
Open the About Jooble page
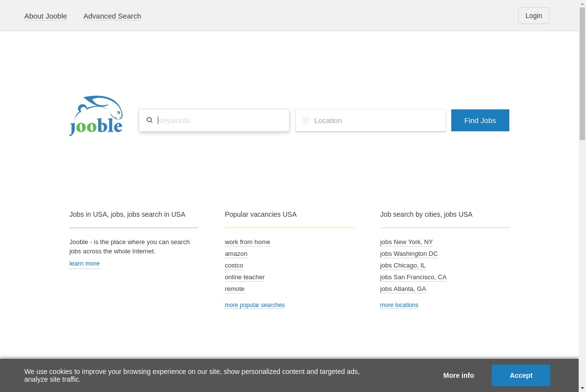click(x=46, y=16)
